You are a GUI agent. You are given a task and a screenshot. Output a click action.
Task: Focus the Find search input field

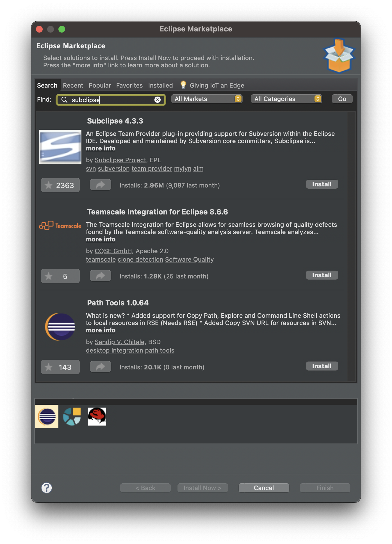111,100
